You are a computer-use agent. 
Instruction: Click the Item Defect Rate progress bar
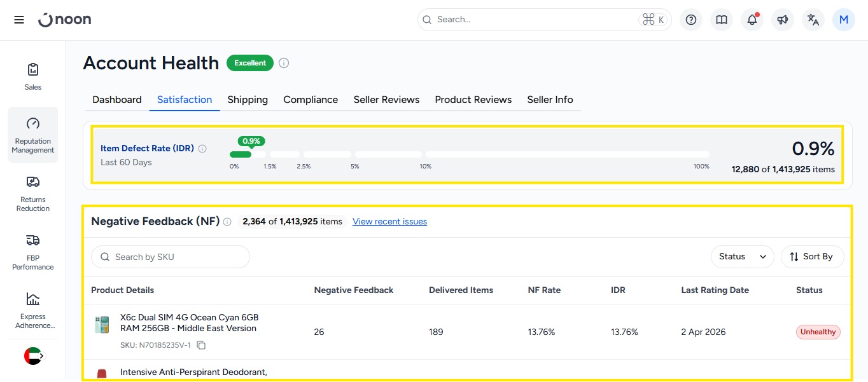469,154
